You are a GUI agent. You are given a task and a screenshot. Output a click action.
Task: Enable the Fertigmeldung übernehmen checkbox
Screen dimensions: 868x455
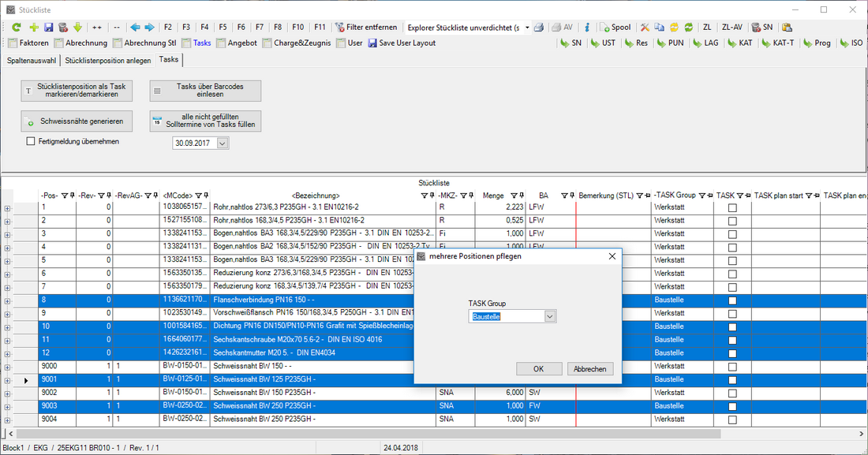(x=32, y=141)
